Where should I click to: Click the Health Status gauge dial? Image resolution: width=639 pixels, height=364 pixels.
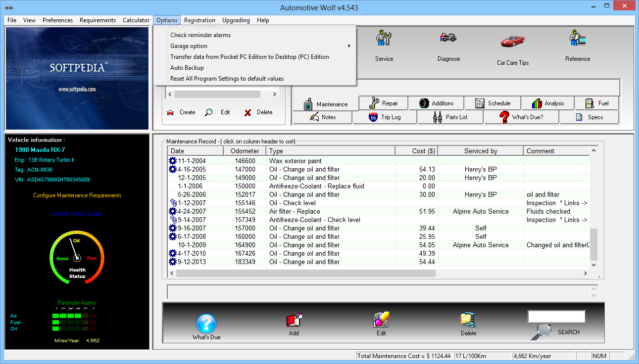pos(77,258)
